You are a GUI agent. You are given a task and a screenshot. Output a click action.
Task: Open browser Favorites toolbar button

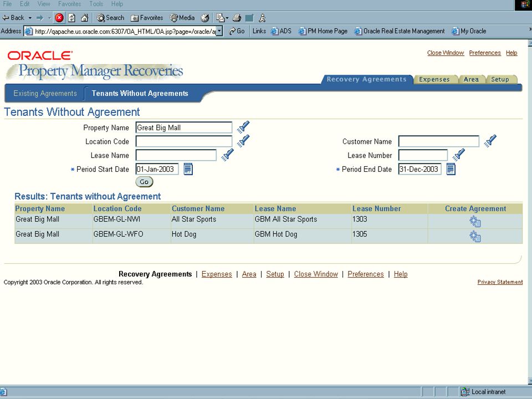tap(147, 18)
